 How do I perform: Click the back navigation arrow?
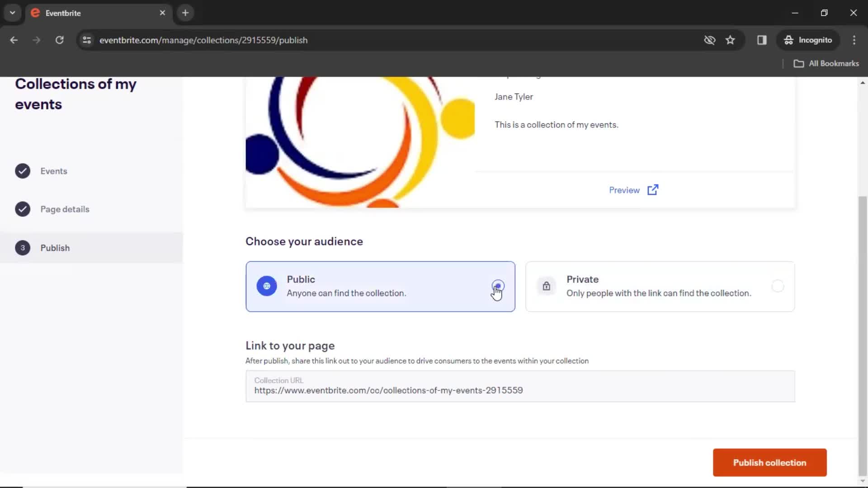pos(14,40)
